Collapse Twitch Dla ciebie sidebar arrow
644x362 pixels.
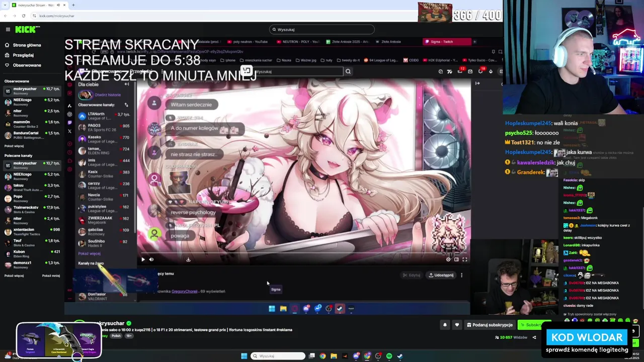(126, 84)
